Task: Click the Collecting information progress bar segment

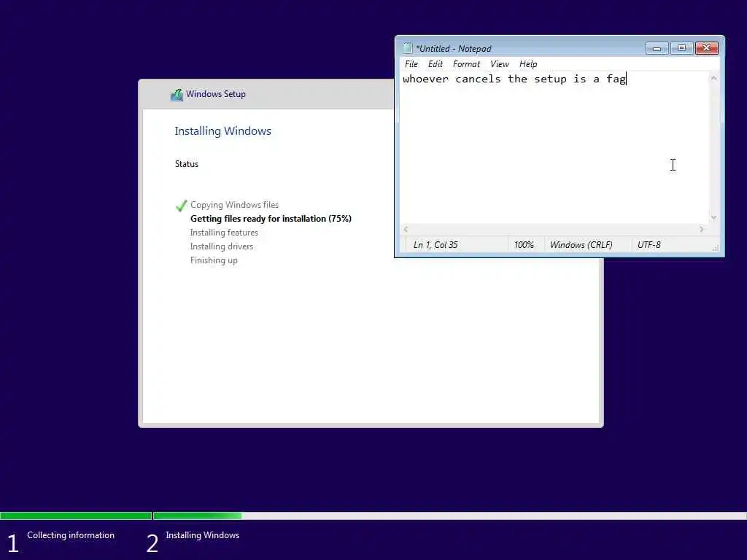Action: (x=76, y=516)
